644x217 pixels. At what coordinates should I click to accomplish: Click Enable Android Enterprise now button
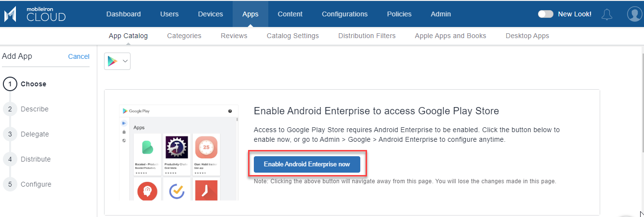point(307,164)
